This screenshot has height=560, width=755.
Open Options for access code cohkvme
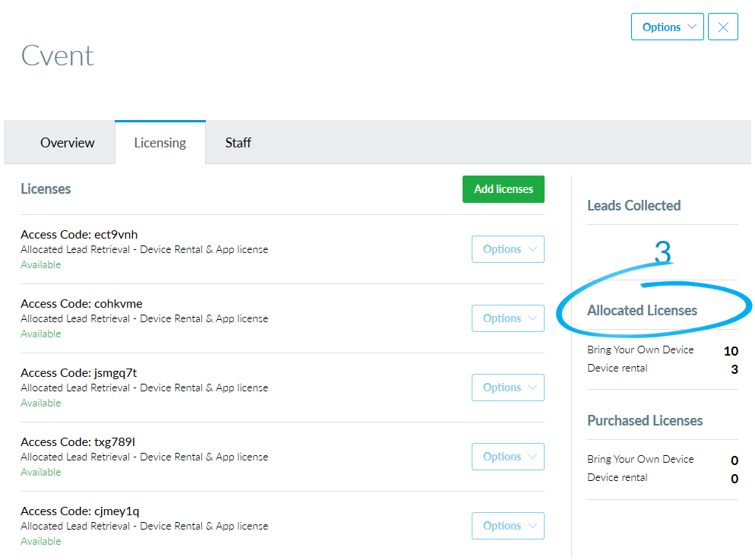click(x=507, y=318)
